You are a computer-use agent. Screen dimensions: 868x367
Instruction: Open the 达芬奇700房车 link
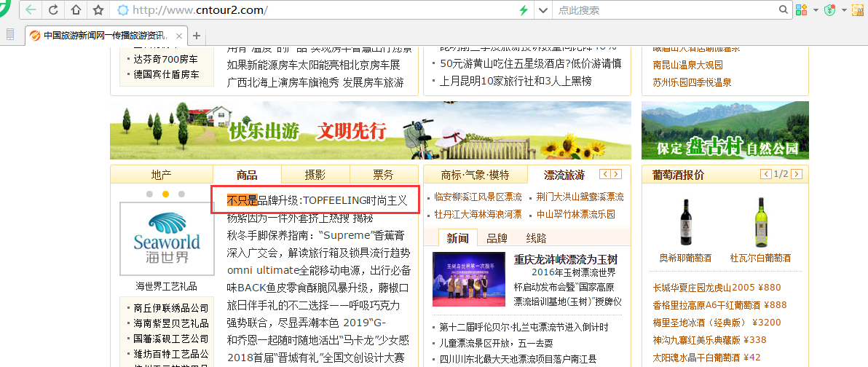point(165,59)
